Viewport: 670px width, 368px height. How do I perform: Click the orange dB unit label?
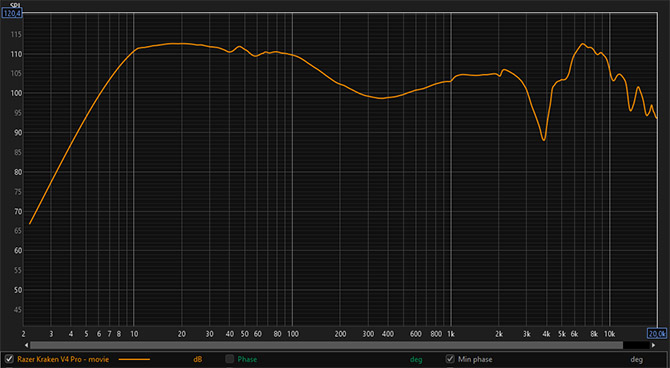(197, 359)
